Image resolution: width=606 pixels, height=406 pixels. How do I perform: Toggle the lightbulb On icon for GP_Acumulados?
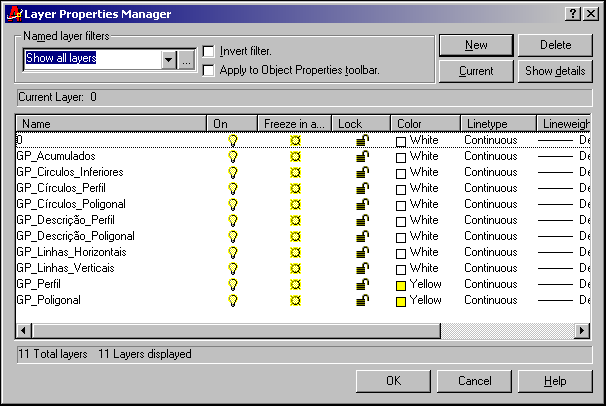[234, 157]
